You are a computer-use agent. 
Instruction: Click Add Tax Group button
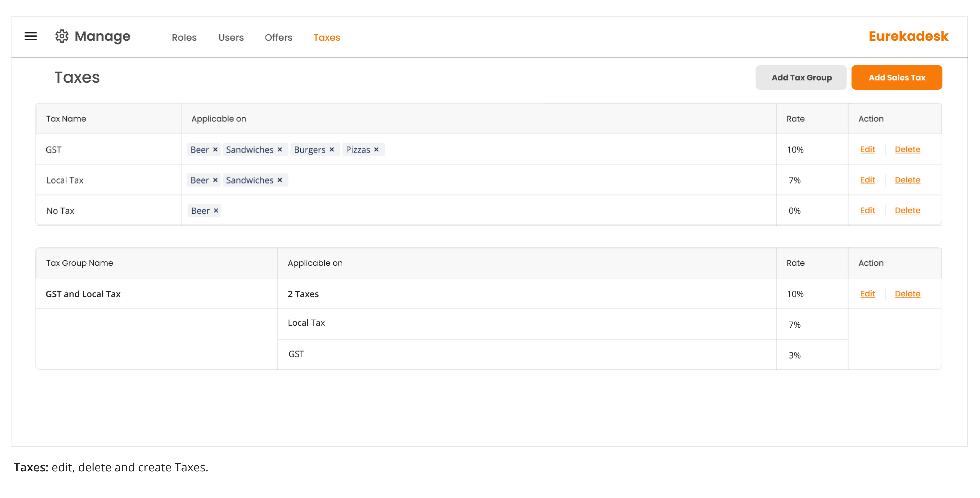coord(801,78)
